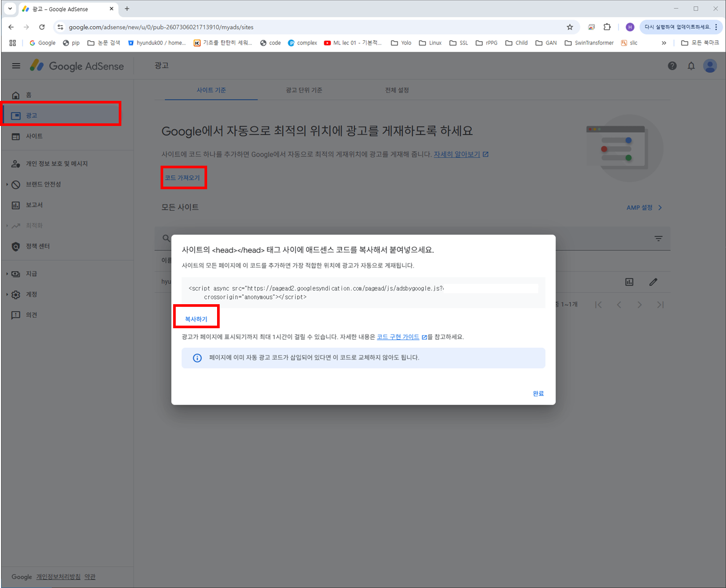Switch to the 광고 단위 기준 tab

pyautogui.click(x=304, y=90)
